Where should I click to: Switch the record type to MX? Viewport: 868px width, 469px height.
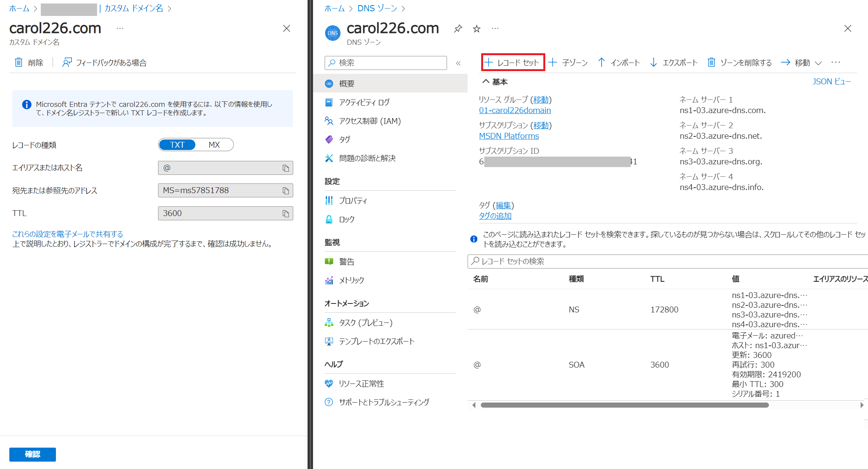coord(214,145)
